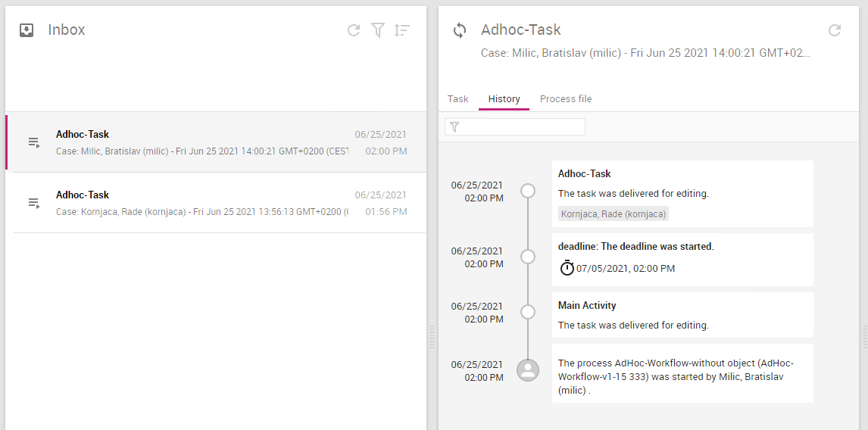Screen dimensions: 868x430
Task: Select the History tab
Action: pos(504,99)
